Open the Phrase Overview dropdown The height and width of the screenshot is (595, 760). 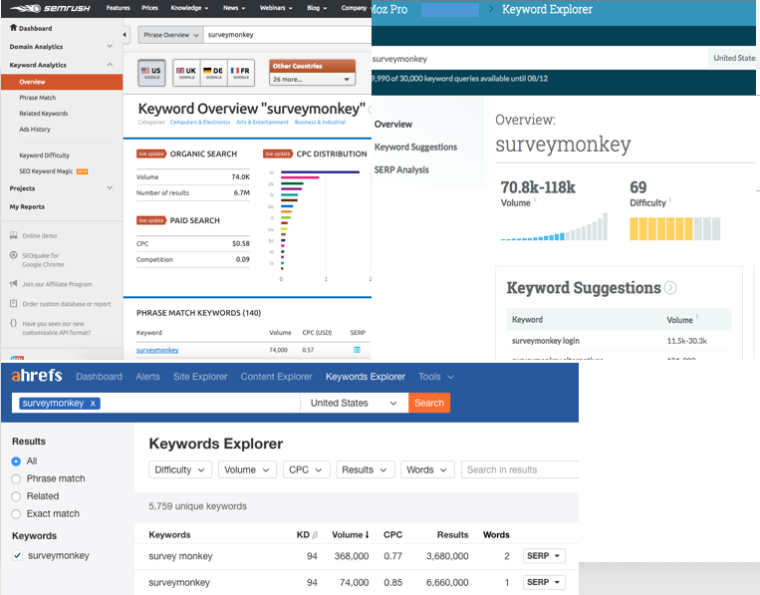point(168,35)
